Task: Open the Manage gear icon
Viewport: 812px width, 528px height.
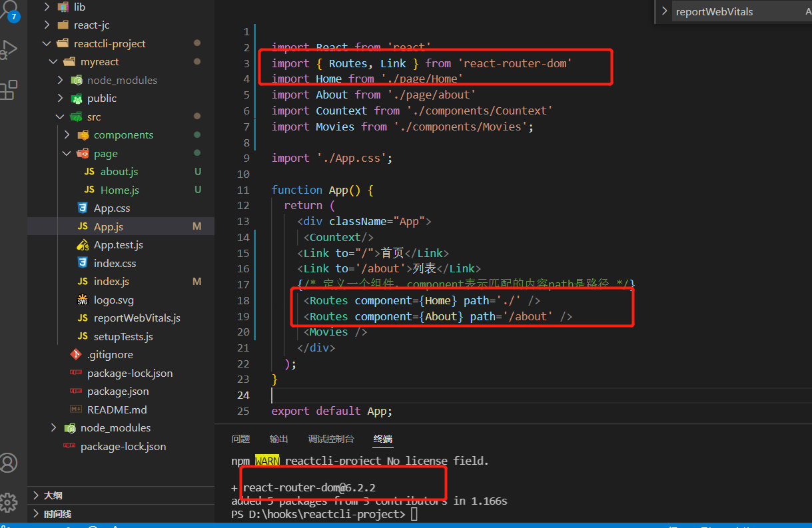Action: [9, 502]
